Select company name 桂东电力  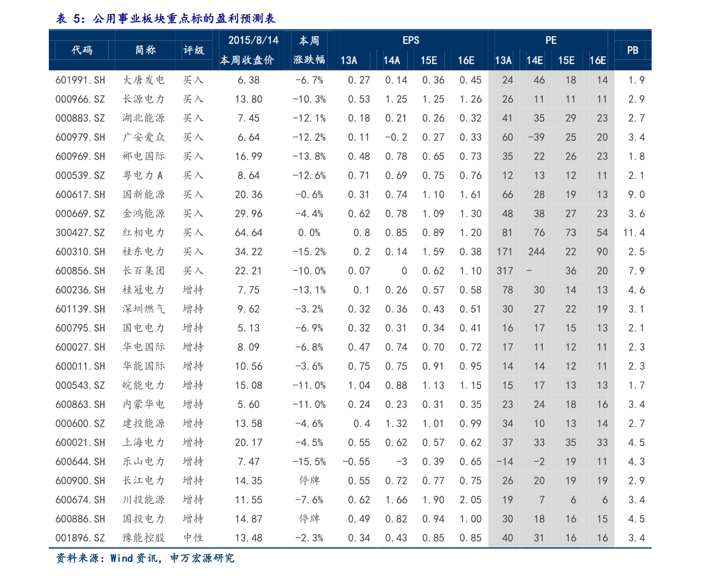(144, 252)
